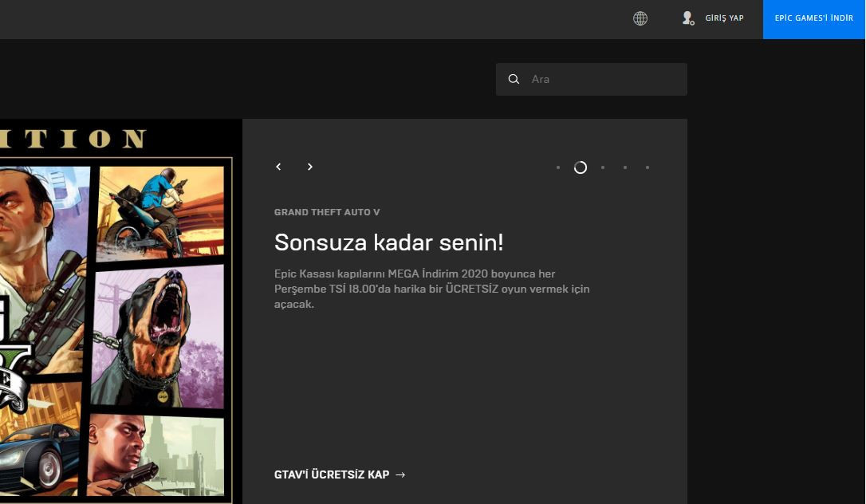
Task: Advance to the next carousel slide
Action: (310, 167)
